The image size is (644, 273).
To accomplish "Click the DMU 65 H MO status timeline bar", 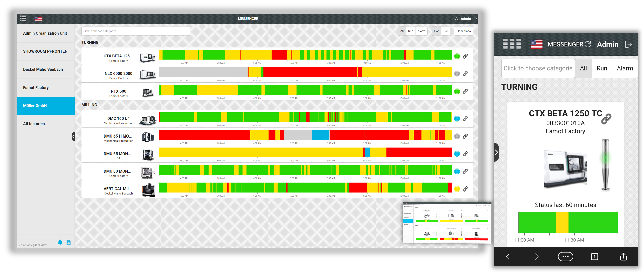I will tap(306, 135).
